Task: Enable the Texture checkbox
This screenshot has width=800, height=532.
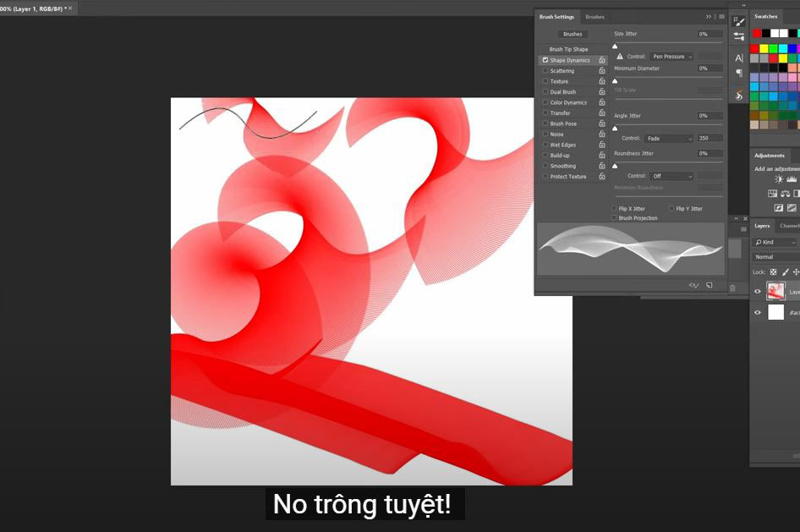Action: pos(545,81)
